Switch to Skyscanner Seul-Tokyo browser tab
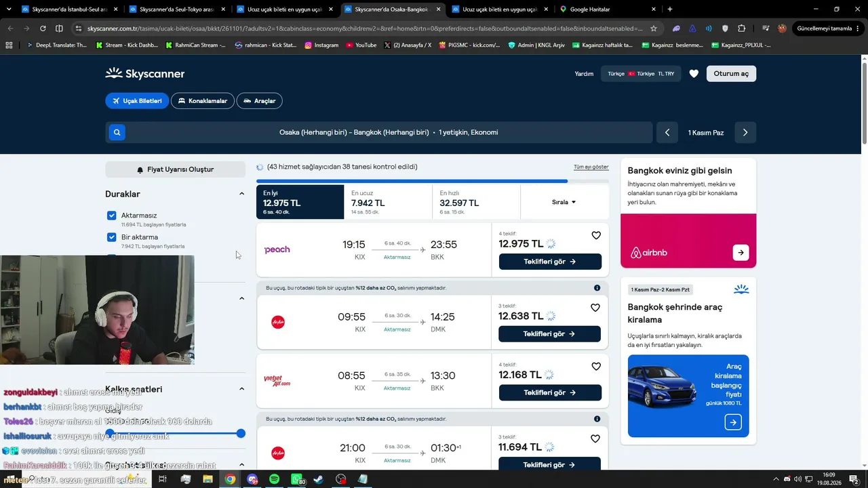 click(x=176, y=9)
